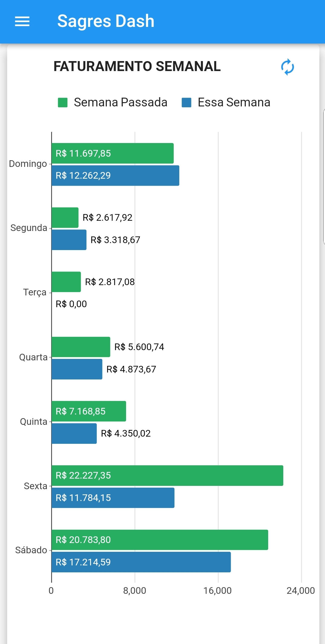Viewport: 325px width, 644px height.
Task: Tap Quarta's blue bar for this week
Action: [77, 369]
